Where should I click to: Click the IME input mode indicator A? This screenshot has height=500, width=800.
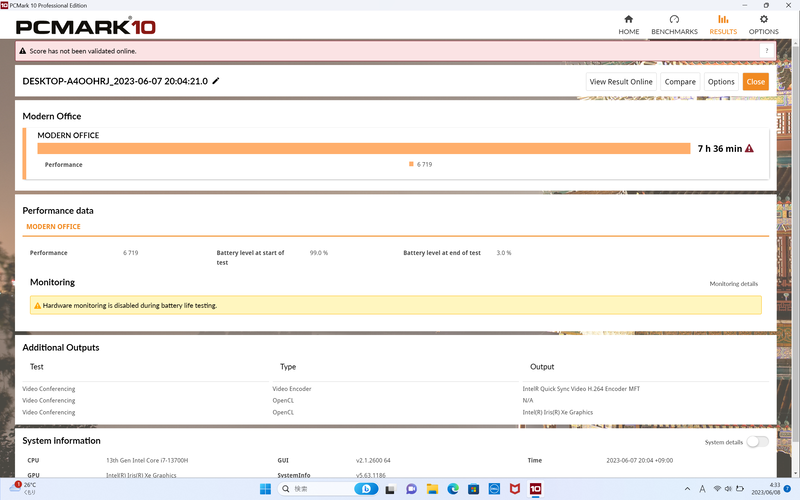tap(702, 489)
